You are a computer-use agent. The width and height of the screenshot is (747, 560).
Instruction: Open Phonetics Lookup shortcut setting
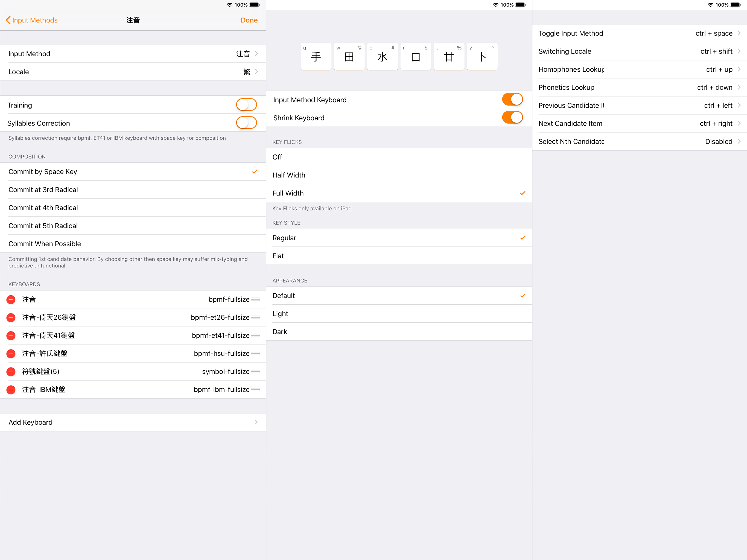point(640,87)
